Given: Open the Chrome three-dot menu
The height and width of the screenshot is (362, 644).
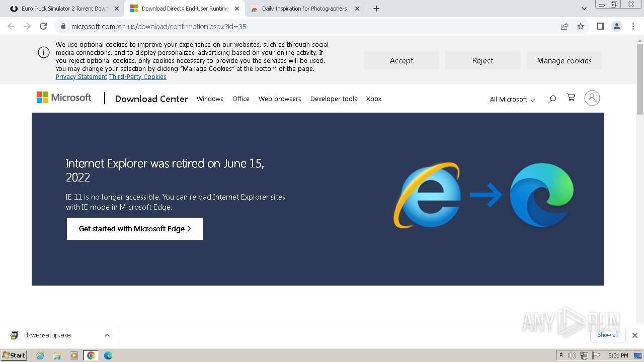Looking at the screenshot, I should tap(632, 26).
